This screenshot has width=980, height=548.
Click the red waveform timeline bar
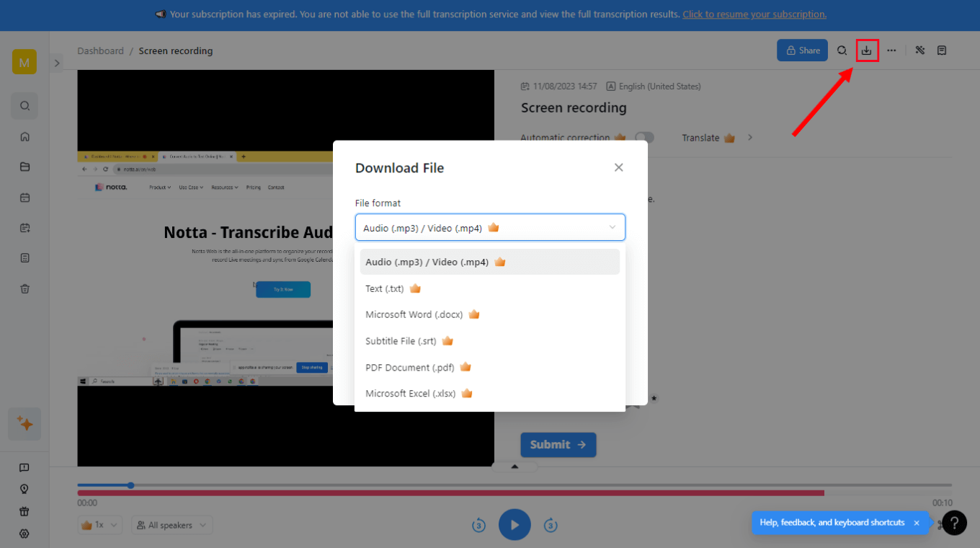451,493
